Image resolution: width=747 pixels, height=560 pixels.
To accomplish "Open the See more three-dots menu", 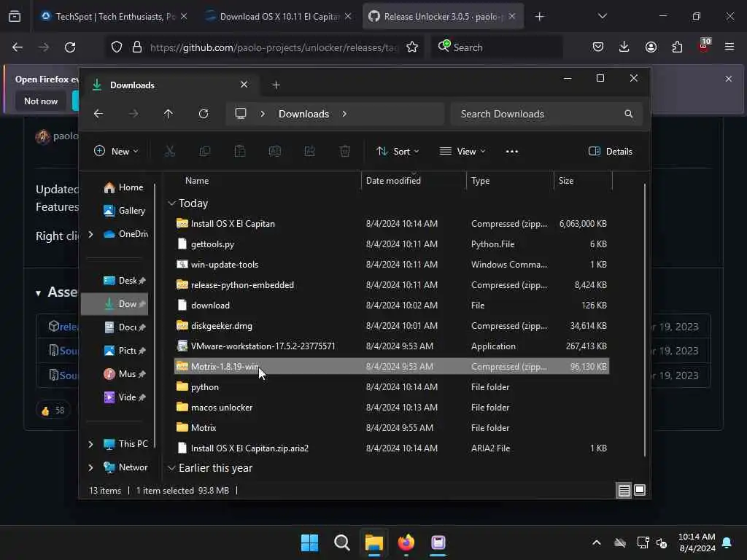I will pyautogui.click(x=511, y=152).
